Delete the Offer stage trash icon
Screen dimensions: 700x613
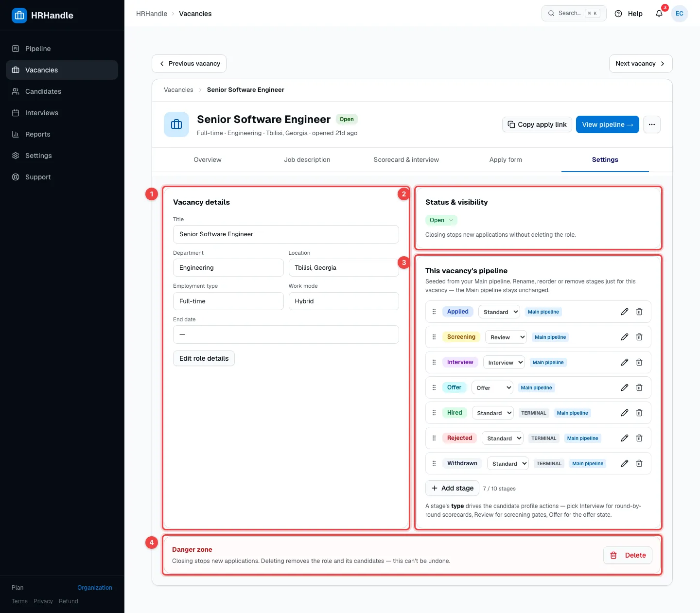click(x=639, y=387)
